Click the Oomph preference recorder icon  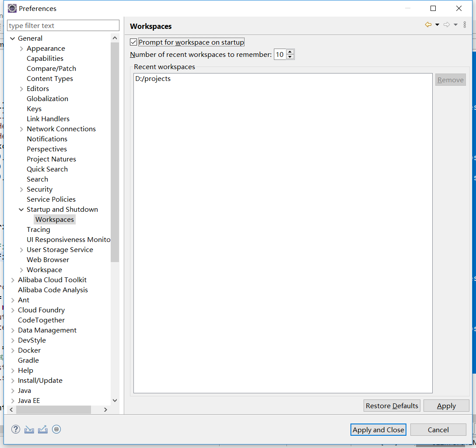coord(56,429)
